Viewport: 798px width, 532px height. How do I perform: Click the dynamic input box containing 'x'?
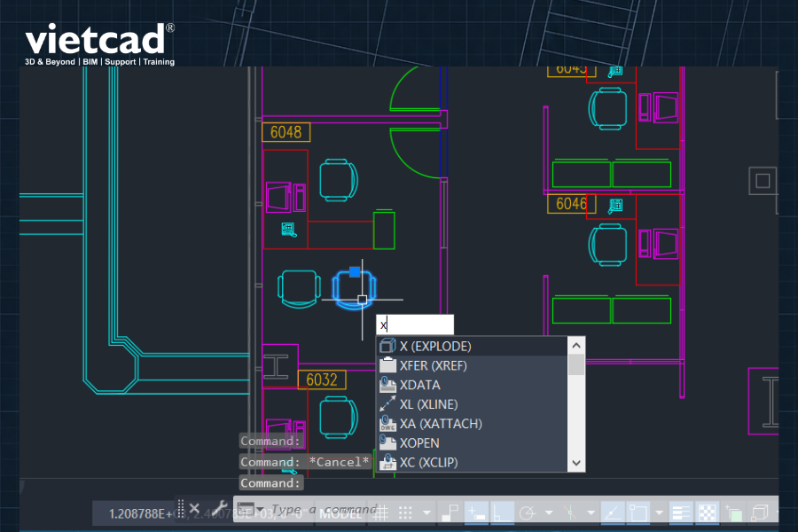(415, 325)
